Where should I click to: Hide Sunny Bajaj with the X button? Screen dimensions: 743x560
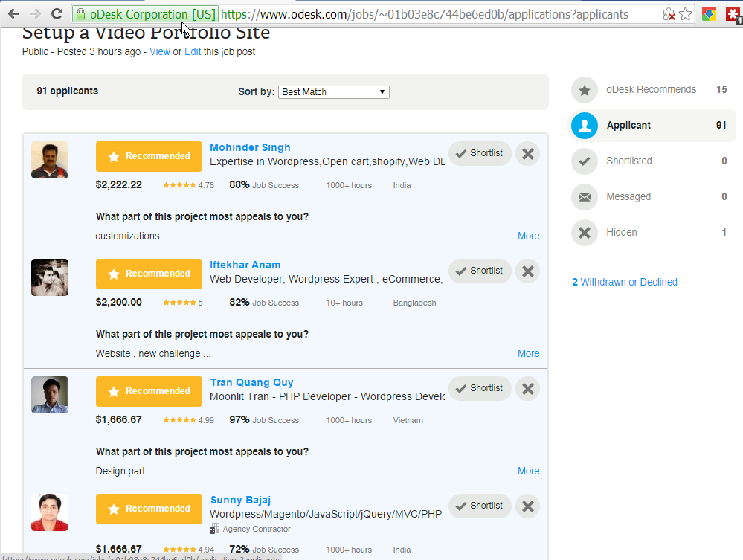click(x=528, y=506)
